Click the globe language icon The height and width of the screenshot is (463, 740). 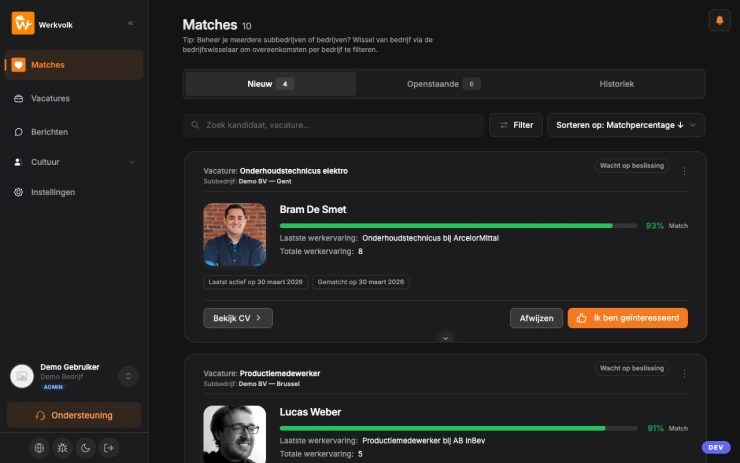(38, 448)
